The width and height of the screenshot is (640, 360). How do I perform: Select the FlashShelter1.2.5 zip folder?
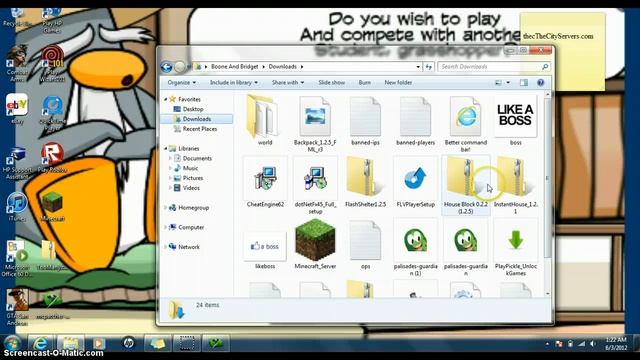tap(365, 182)
